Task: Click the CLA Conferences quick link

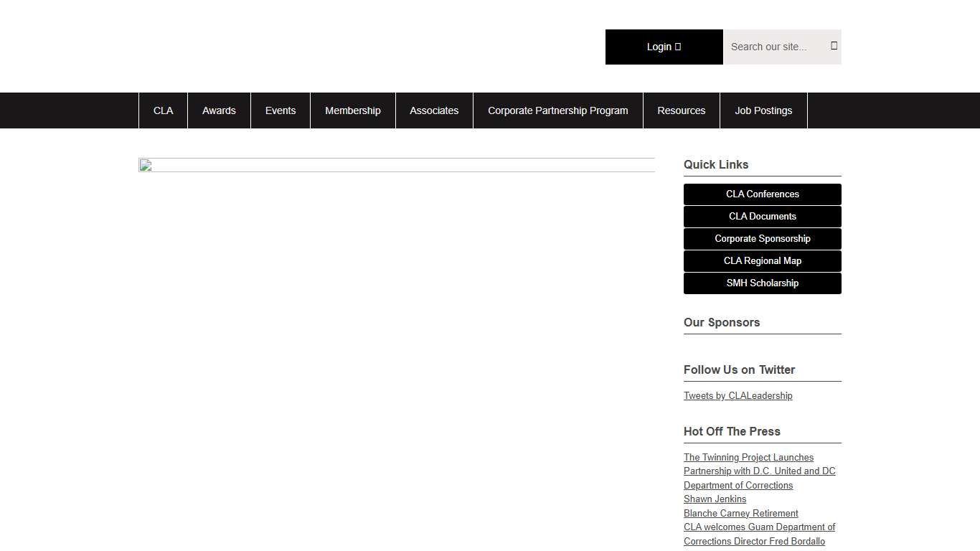Action: coord(762,194)
